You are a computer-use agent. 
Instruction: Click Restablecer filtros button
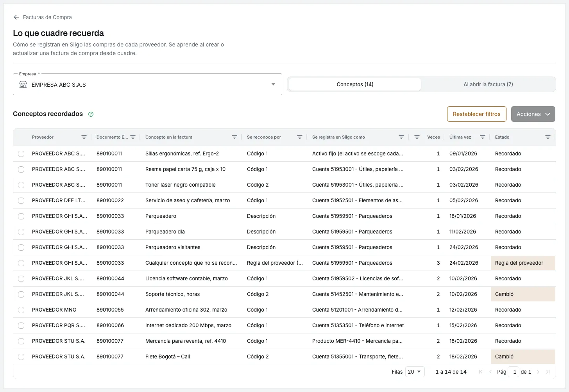tap(476, 114)
